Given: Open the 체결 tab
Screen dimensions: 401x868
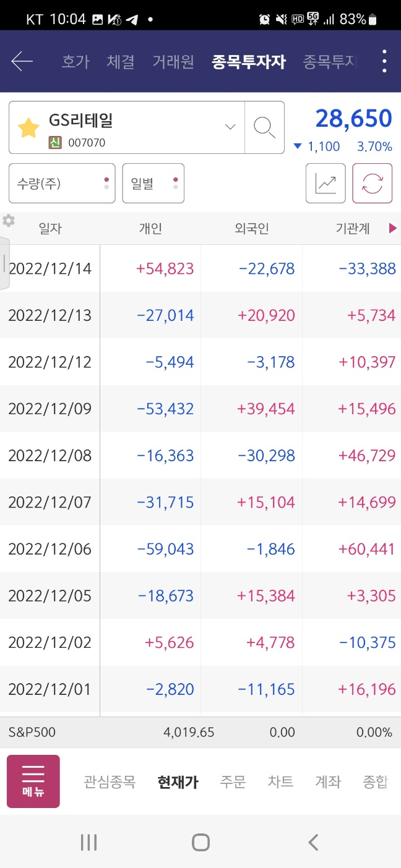Looking at the screenshot, I should coord(121,62).
